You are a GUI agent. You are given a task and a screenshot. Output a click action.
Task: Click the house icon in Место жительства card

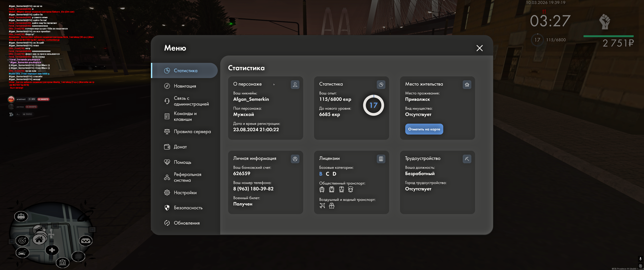[467, 85]
